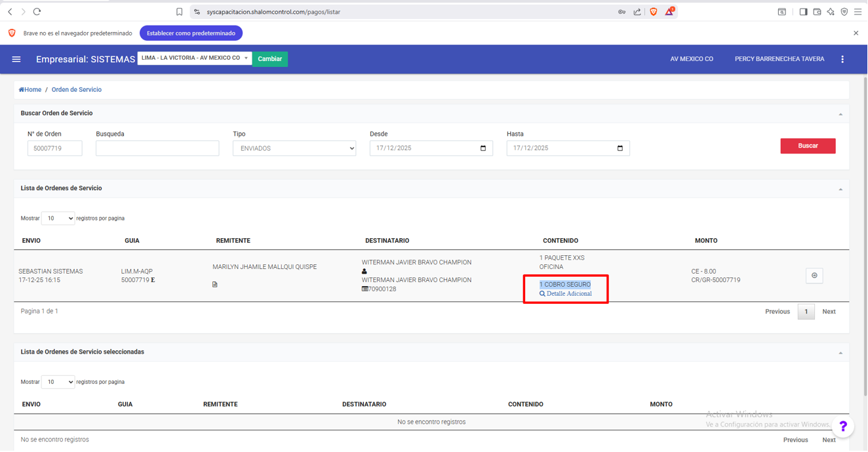868x452 pixels.
Task: Open the agency selector LIMA - LA VICTORIA
Action: [195, 58]
